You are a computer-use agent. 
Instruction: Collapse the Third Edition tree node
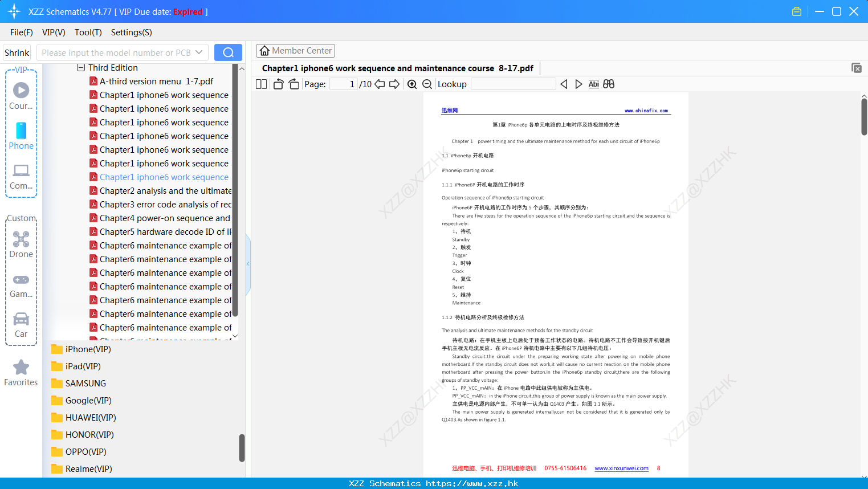pyautogui.click(x=81, y=67)
